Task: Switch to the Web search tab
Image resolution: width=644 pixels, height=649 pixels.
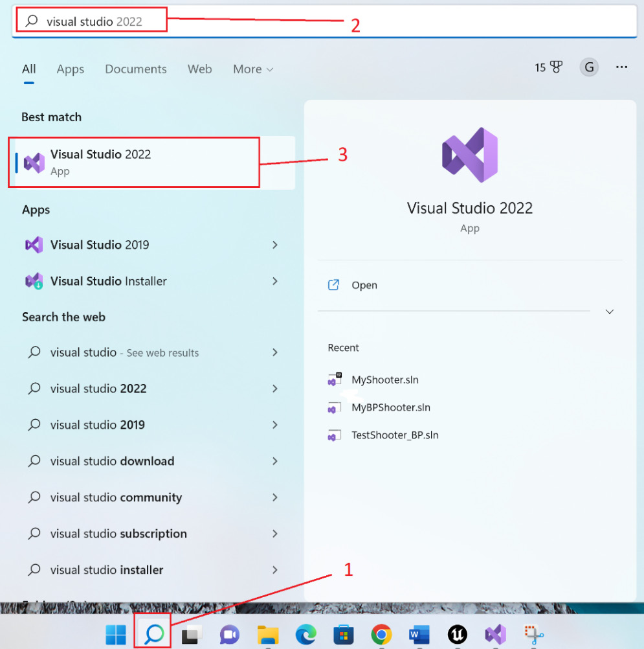Action: click(x=200, y=69)
